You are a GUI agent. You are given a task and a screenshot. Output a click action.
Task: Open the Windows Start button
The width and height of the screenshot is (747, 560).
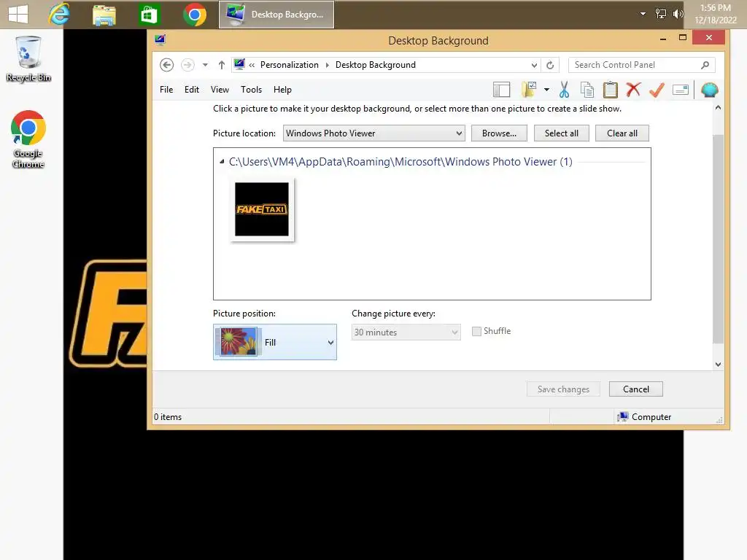tap(18, 14)
